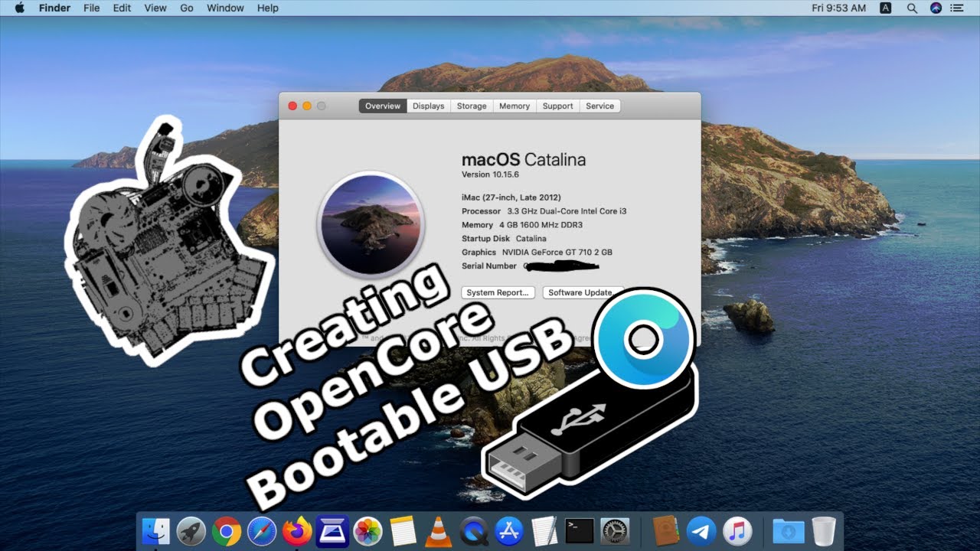Screen dimensions: 980x551
Task: Open the brown Contacts book icon
Action: click(x=666, y=530)
